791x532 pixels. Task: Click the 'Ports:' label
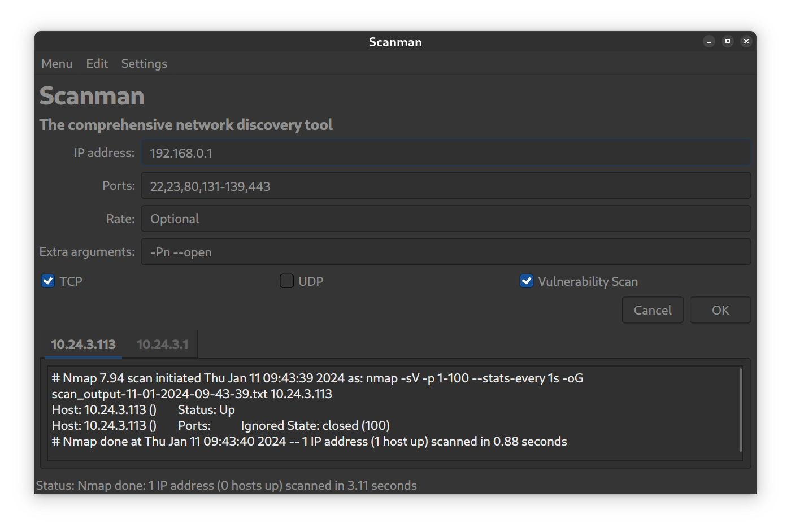[119, 186]
